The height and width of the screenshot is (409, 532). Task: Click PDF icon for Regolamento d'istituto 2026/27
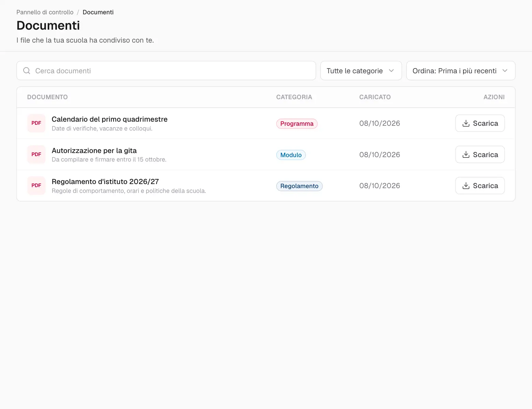click(x=36, y=185)
